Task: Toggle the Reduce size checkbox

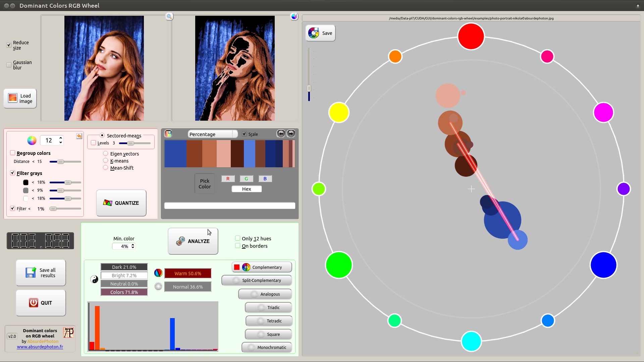Action: tap(8, 44)
